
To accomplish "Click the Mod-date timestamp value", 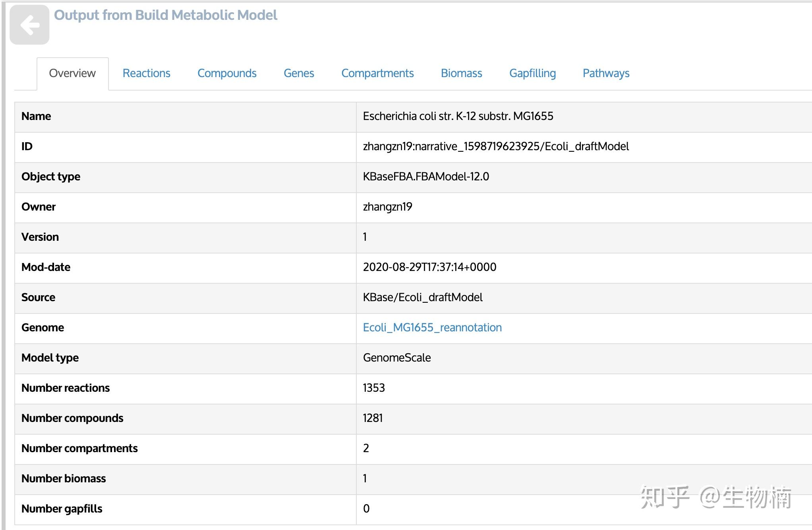I will click(429, 267).
